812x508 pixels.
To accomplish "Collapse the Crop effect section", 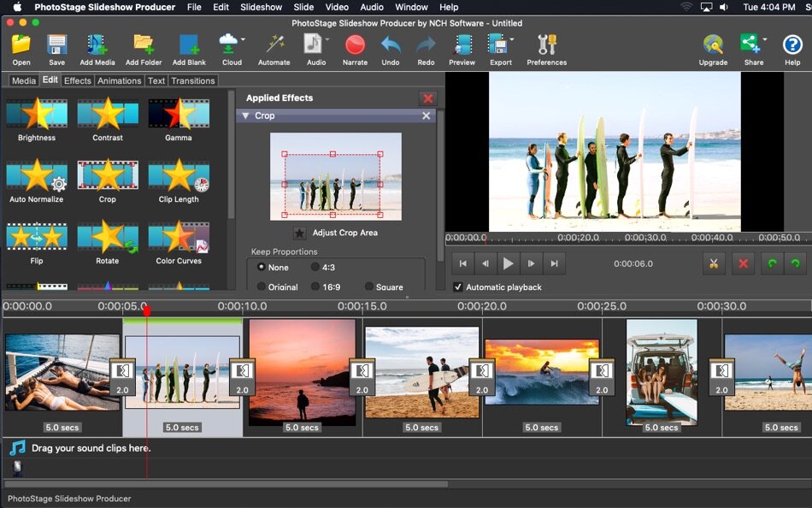I will point(245,115).
